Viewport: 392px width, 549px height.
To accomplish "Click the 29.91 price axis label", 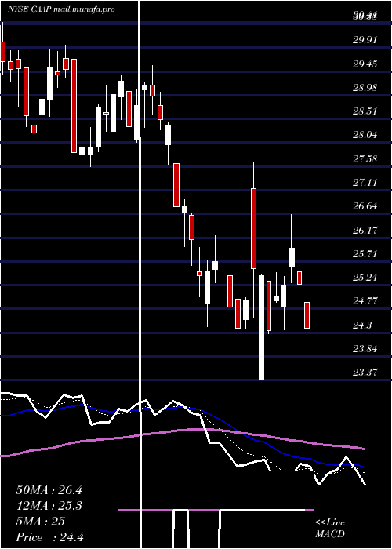I will (365, 40).
